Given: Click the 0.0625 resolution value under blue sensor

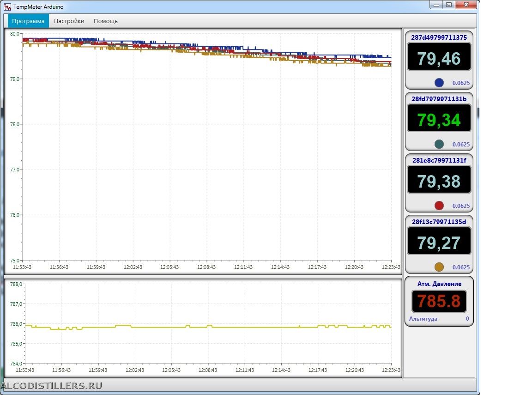Looking at the screenshot, I should [x=461, y=83].
